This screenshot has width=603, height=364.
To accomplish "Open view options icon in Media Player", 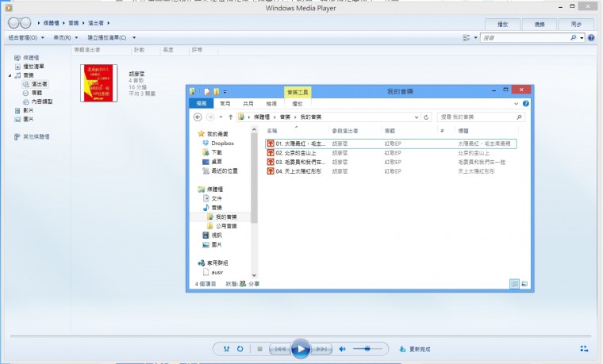I will coord(466,37).
